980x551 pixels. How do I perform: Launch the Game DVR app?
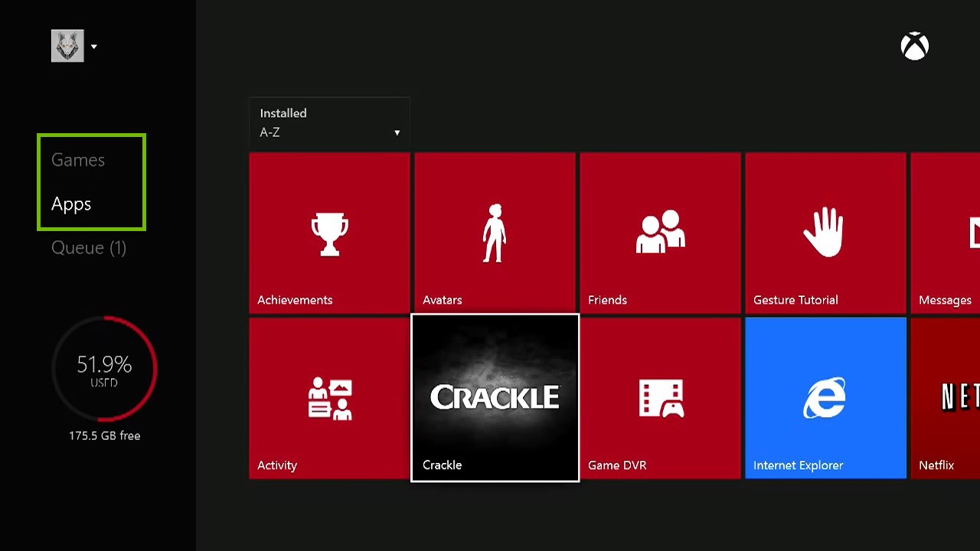point(660,396)
